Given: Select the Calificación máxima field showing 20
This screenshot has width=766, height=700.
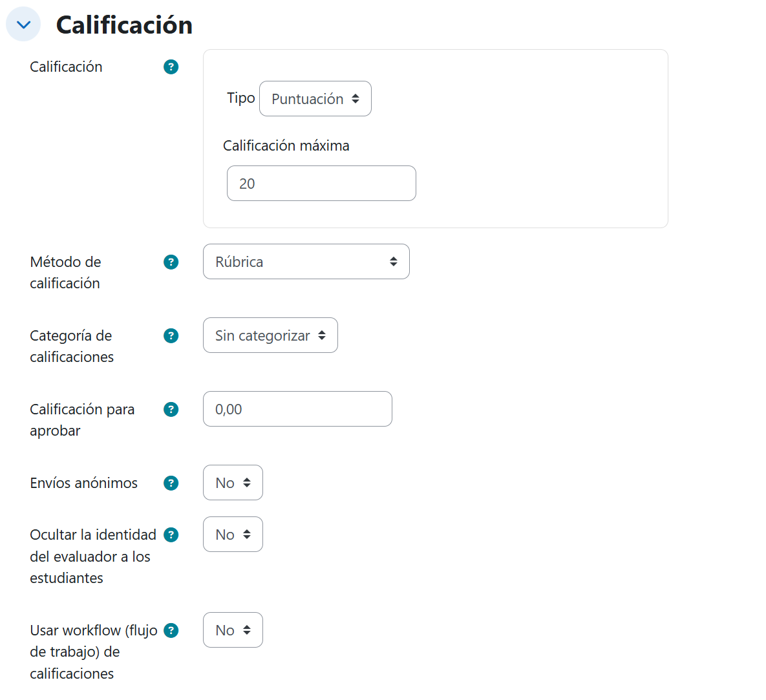Looking at the screenshot, I should [321, 183].
